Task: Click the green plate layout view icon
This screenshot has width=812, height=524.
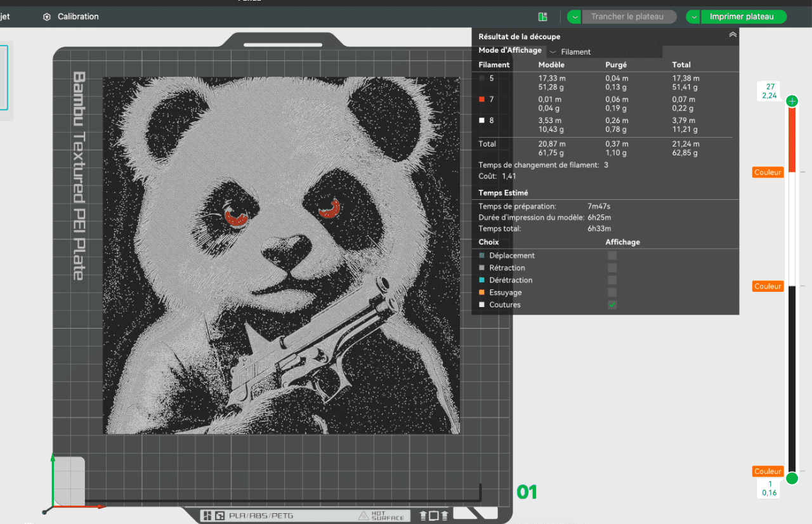Action: tap(542, 17)
